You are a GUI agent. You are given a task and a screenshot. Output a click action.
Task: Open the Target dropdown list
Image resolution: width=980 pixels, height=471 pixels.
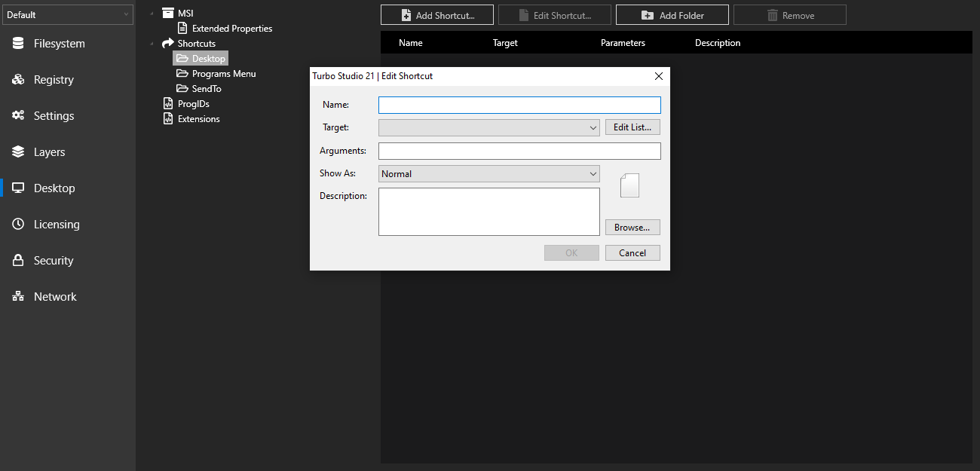coord(489,127)
